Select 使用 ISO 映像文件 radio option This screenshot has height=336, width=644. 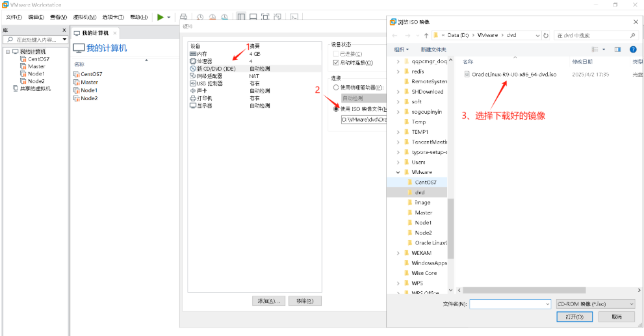[336, 109]
